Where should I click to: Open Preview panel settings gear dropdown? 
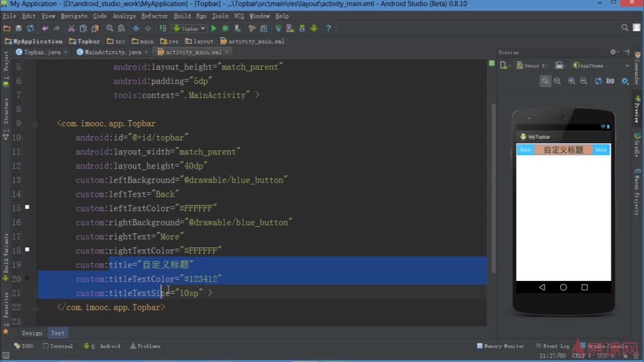614,52
